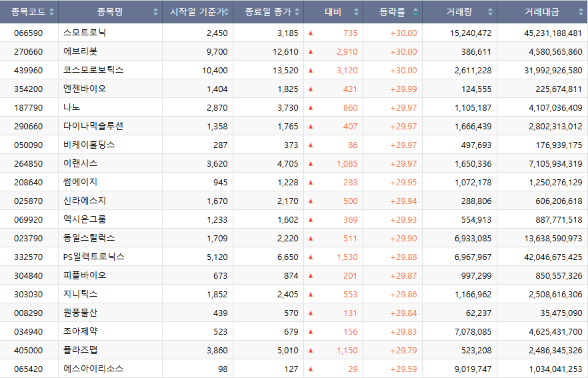This screenshot has width=588, height=378.
Task: Select the 조아제약 row
Action: (294, 331)
